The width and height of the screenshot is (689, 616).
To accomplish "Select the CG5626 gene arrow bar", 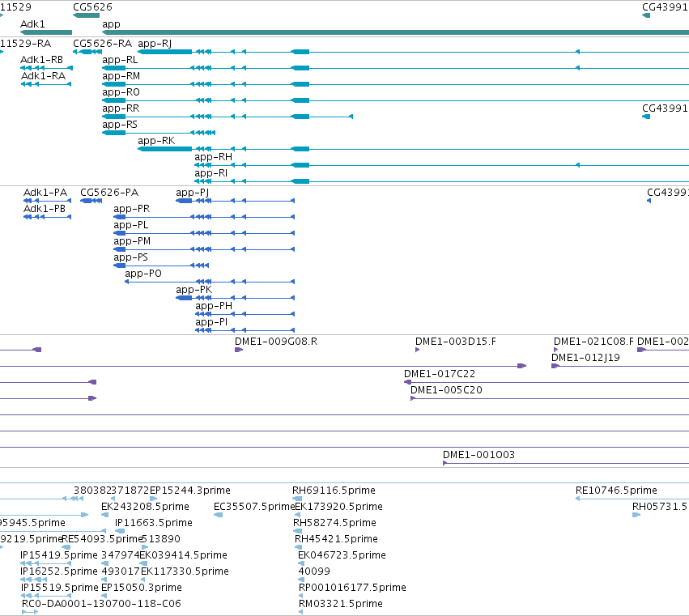I will coord(86,15).
